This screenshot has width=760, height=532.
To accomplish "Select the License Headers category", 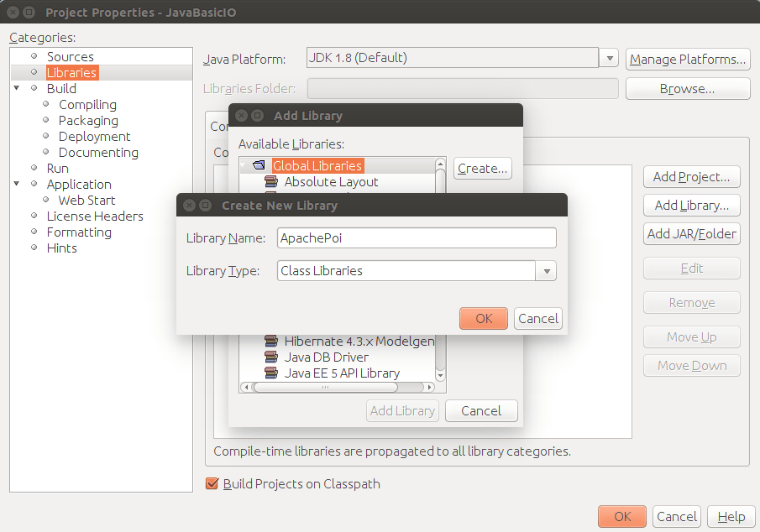I will (x=95, y=216).
